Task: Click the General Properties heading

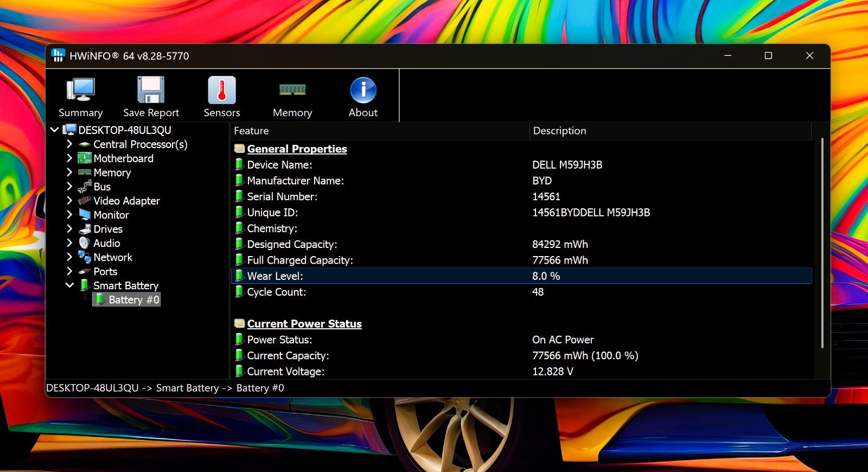Action: click(297, 149)
